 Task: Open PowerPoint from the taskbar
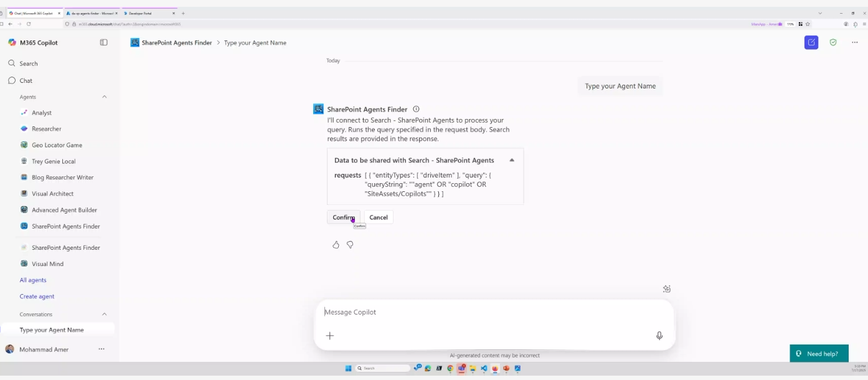point(506,368)
